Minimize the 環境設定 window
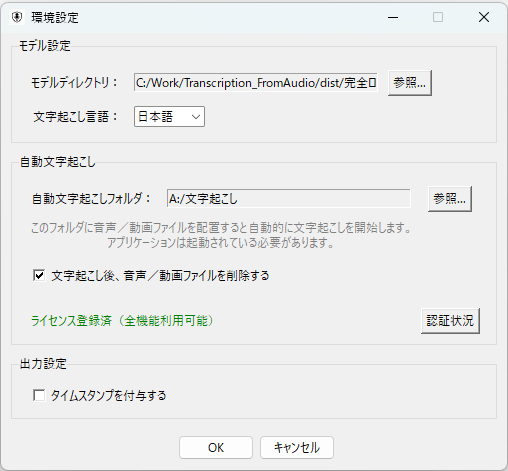Viewport: 508px width, 471px height. pos(393,17)
